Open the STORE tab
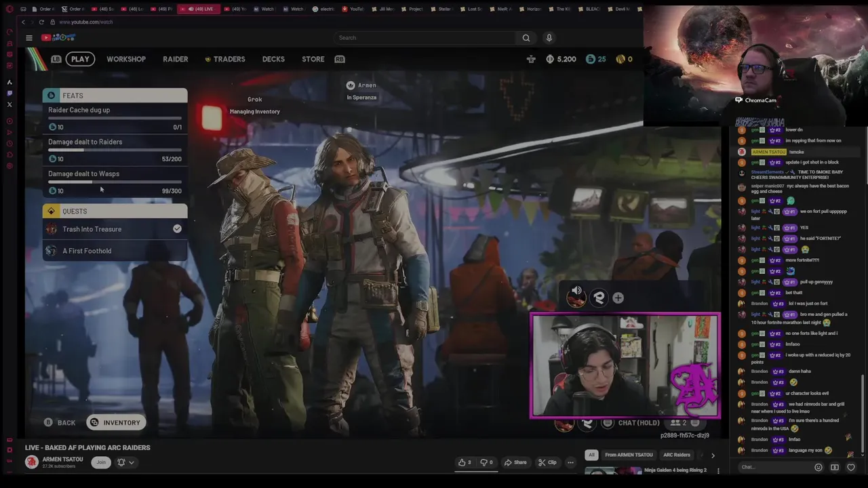 pos(313,59)
